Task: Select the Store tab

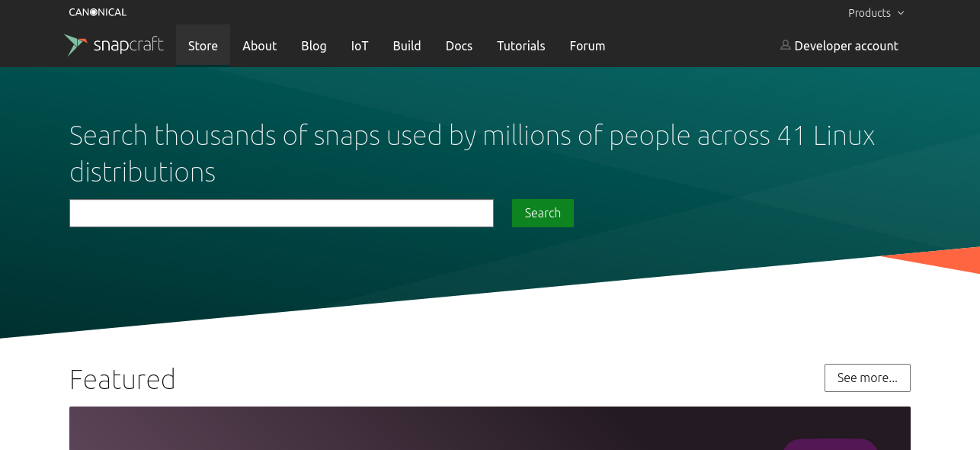Action: point(203,46)
